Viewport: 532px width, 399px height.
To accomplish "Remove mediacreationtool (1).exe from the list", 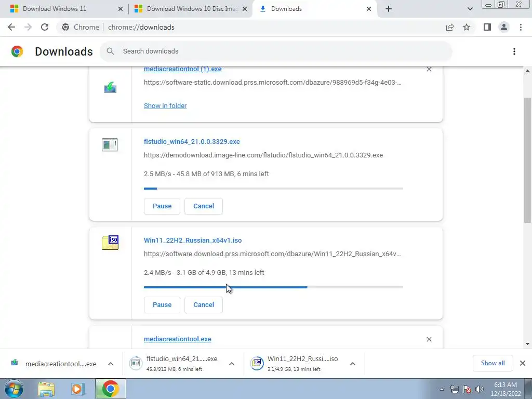I will point(429,69).
